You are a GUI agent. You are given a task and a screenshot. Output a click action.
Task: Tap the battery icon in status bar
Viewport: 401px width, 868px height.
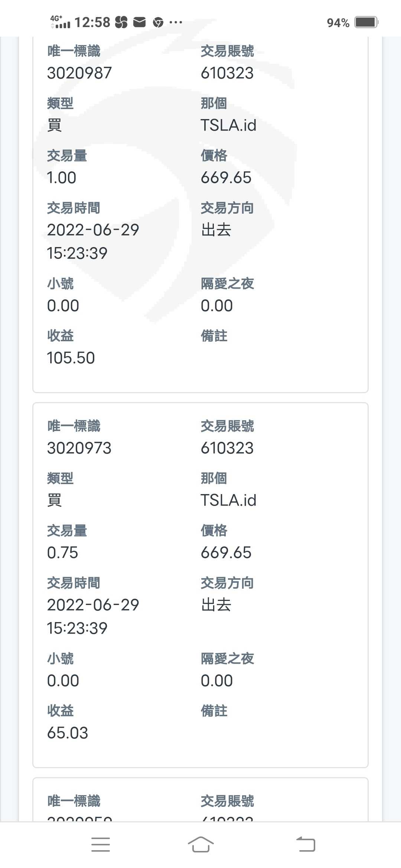click(366, 22)
